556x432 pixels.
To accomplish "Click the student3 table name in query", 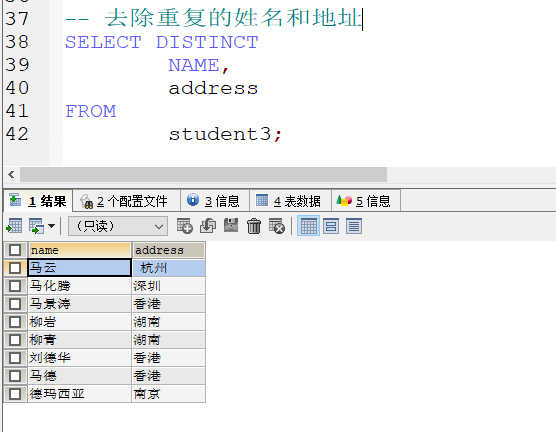I will (x=220, y=134).
